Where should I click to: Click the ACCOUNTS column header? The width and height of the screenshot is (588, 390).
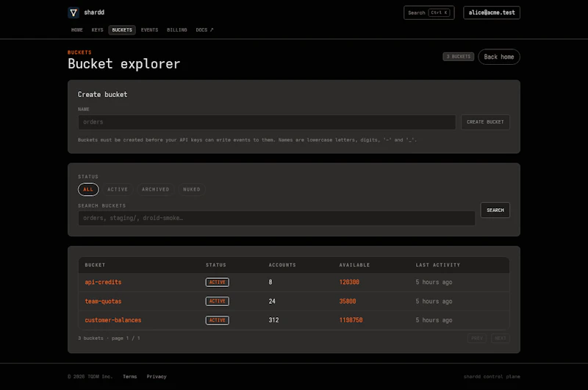tap(282, 265)
